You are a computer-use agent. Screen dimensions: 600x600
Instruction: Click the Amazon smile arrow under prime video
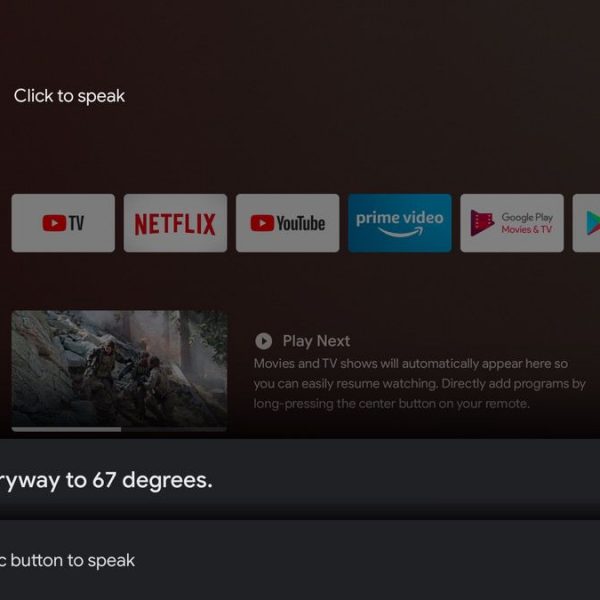[x=400, y=232]
